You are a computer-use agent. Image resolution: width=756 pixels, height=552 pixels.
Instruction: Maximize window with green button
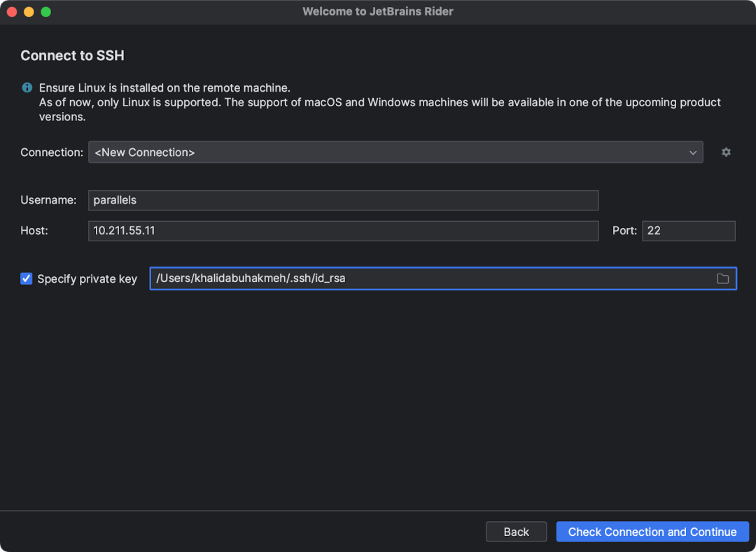pyautogui.click(x=45, y=12)
